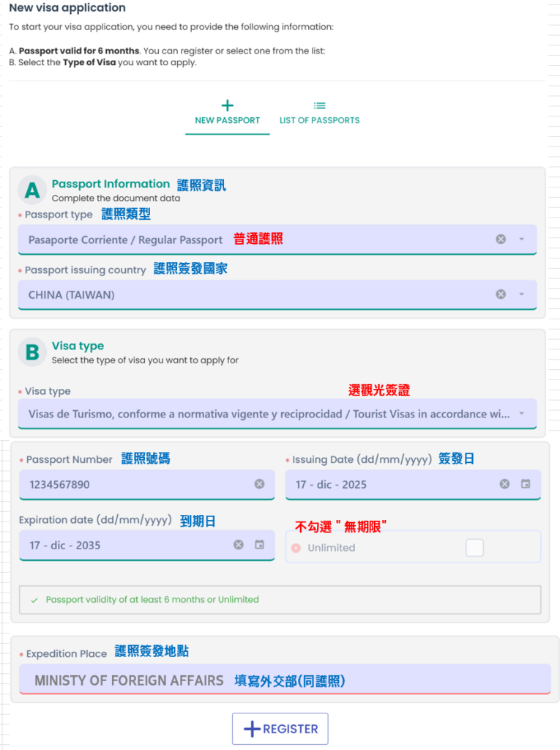This screenshot has width=560, height=750.
Task: Clear the Expiration date value
Action: (239, 545)
